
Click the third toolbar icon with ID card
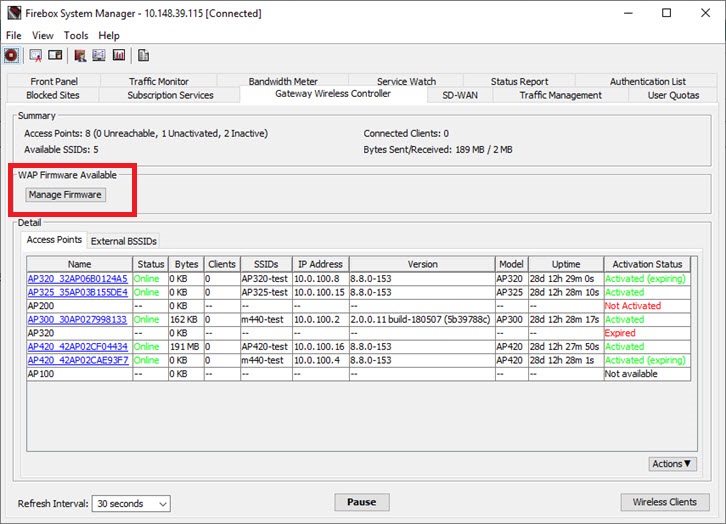tap(55, 55)
